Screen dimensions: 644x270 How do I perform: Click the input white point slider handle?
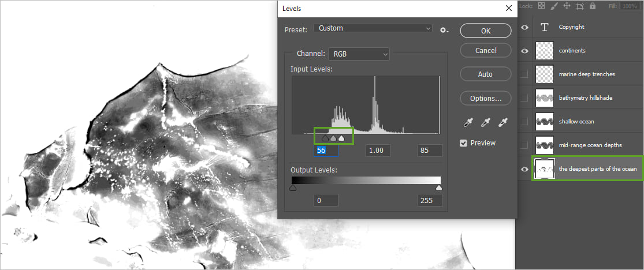click(341, 138)
